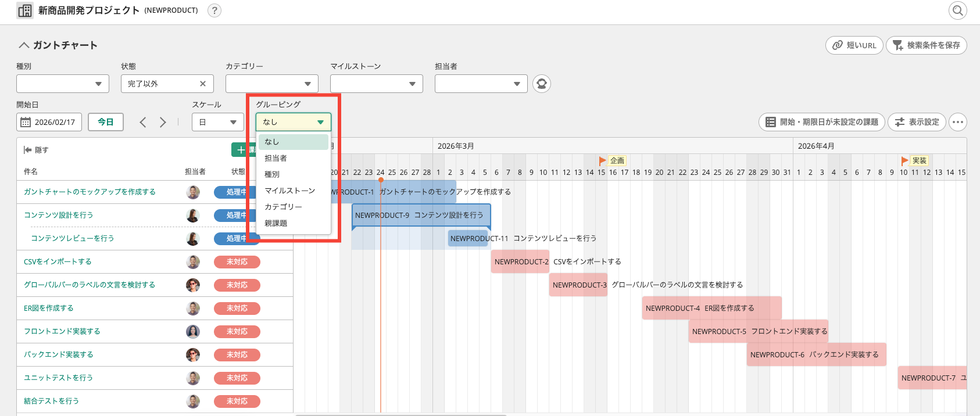
Task: Click the 2026年3月 month header
Action: 456,146
